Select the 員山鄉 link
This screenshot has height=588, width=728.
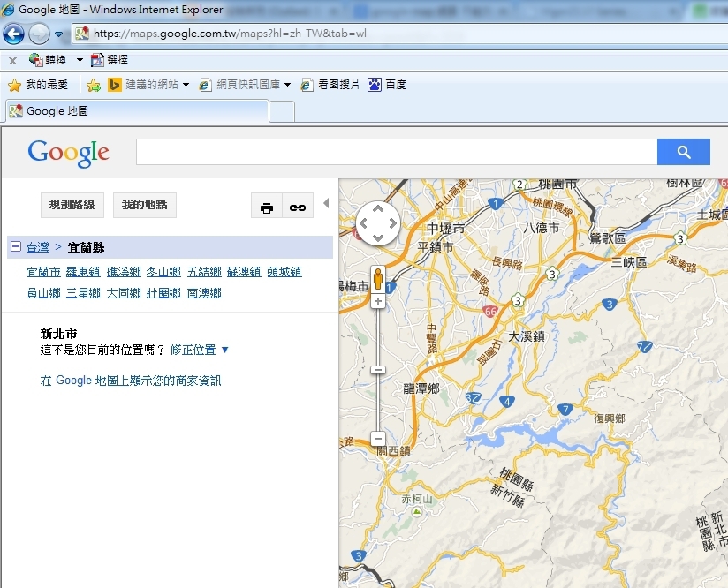tap(43, 293)
